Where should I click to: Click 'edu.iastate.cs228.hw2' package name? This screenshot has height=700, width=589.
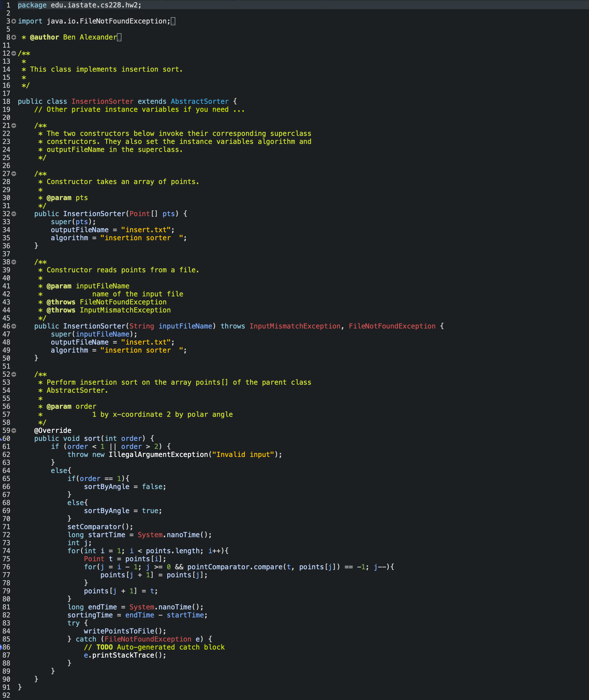point(94,5)
